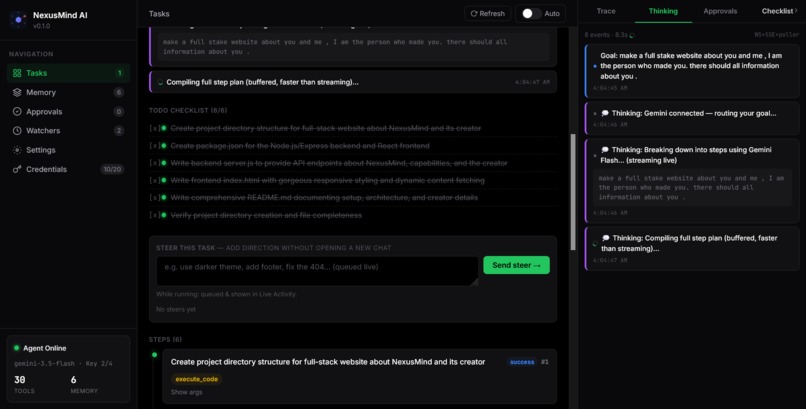Click the speech bubble icon on the right-panel Compiling full step plan event
Screen dimensions: 806x409
[605, 238]
